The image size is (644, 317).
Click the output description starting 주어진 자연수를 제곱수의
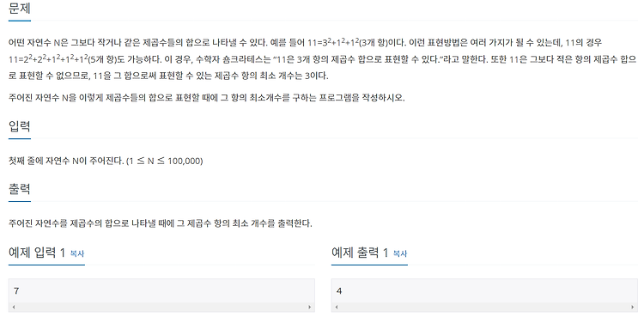pyautogui.click(x=161, y=224)
